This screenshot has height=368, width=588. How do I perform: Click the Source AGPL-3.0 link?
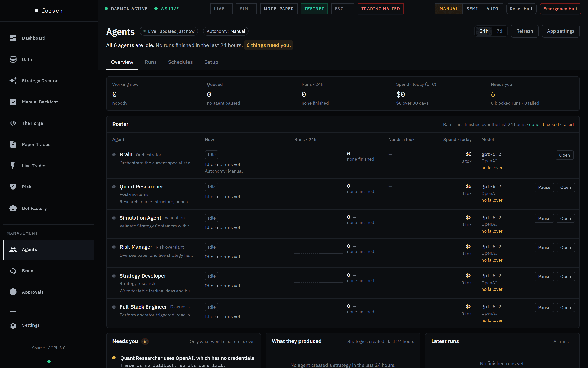pos(49,348)
